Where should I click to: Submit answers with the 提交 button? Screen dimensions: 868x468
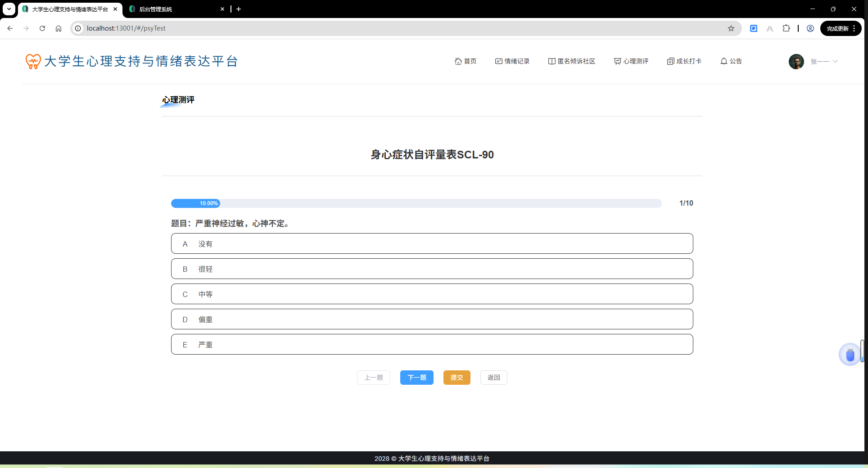tap(457, 378)
